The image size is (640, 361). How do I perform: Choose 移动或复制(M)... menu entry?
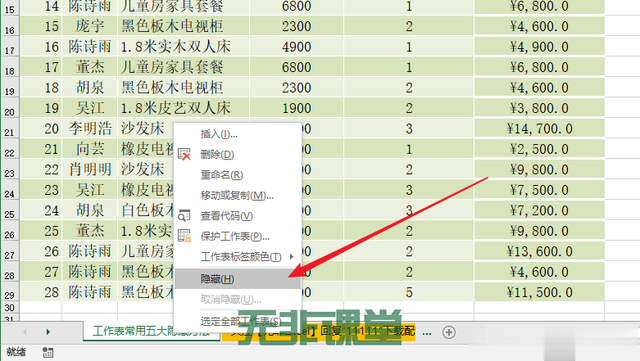(237, 195)
